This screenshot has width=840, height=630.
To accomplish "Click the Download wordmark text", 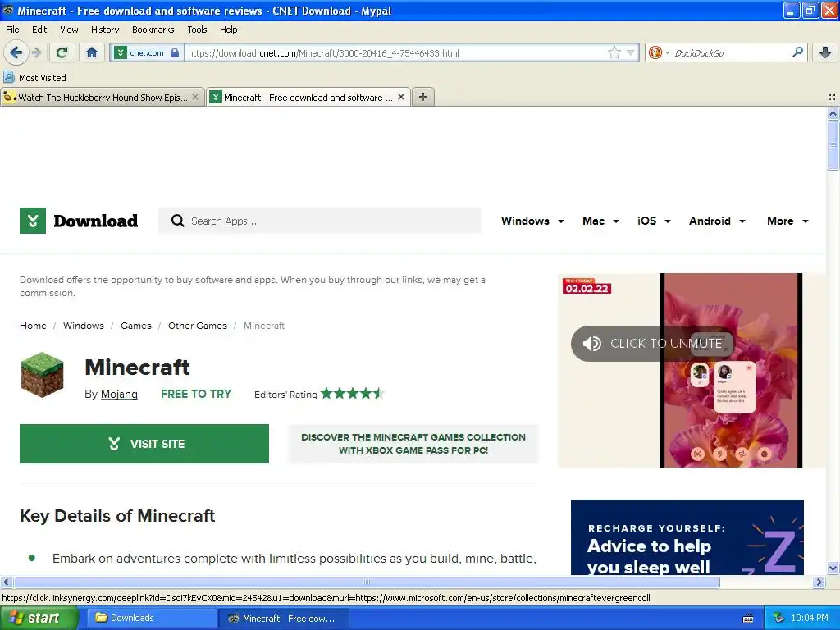I will (96, 221).
